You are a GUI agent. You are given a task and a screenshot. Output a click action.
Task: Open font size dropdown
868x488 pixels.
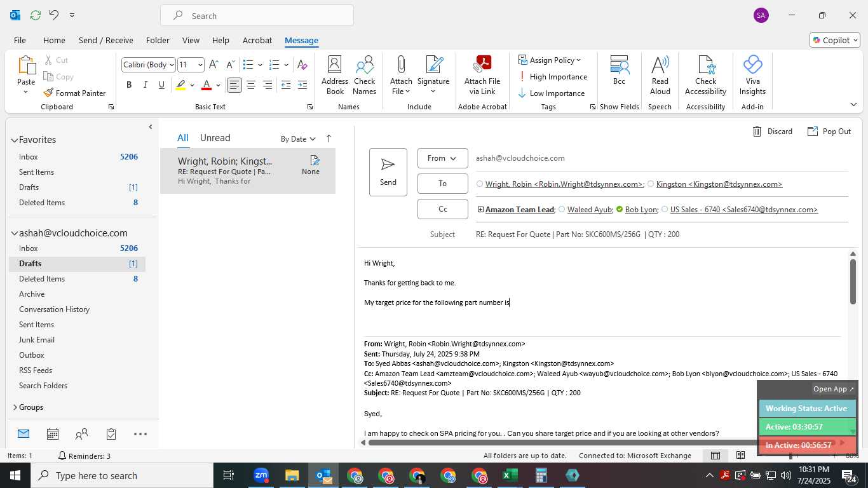click(x=200, y=65)
